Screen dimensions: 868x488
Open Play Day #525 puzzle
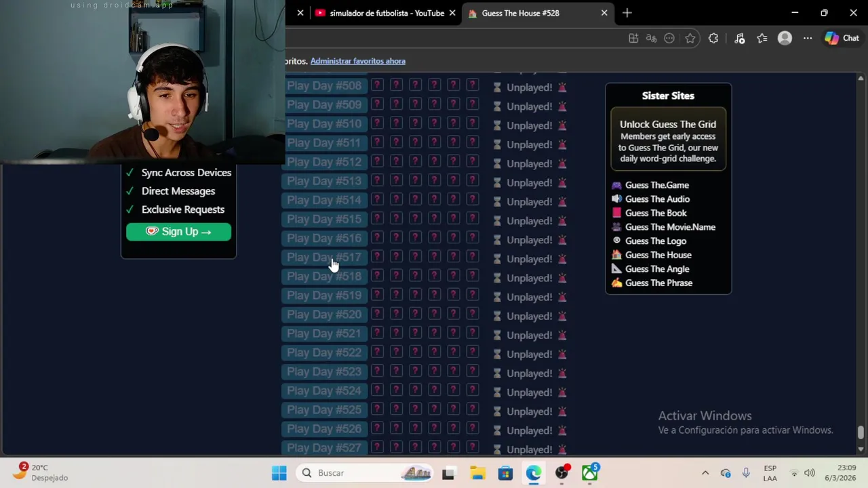click(x=325, y=409)
